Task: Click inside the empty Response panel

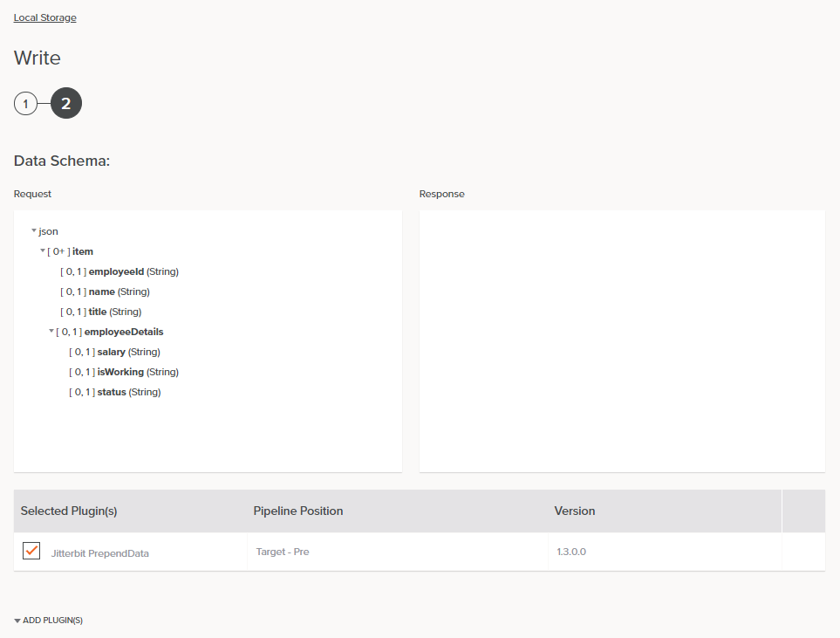Action: (x=622, y=340)
